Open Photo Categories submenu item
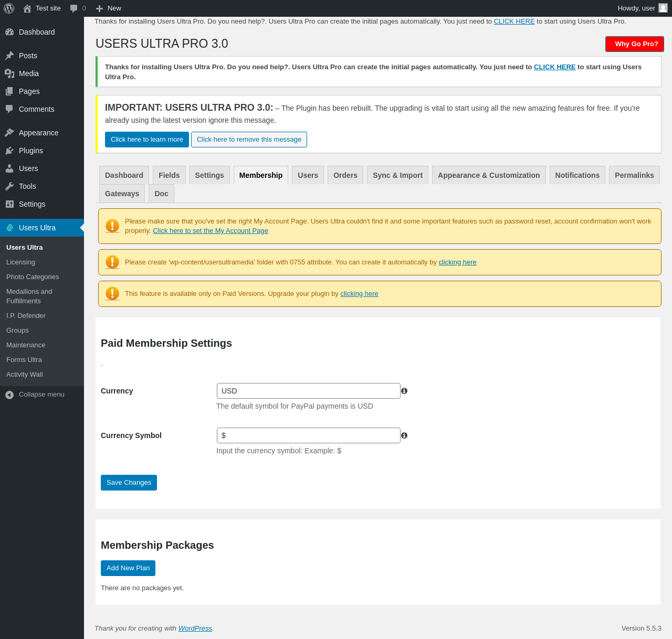672x639 pixels. click(42, 277)
